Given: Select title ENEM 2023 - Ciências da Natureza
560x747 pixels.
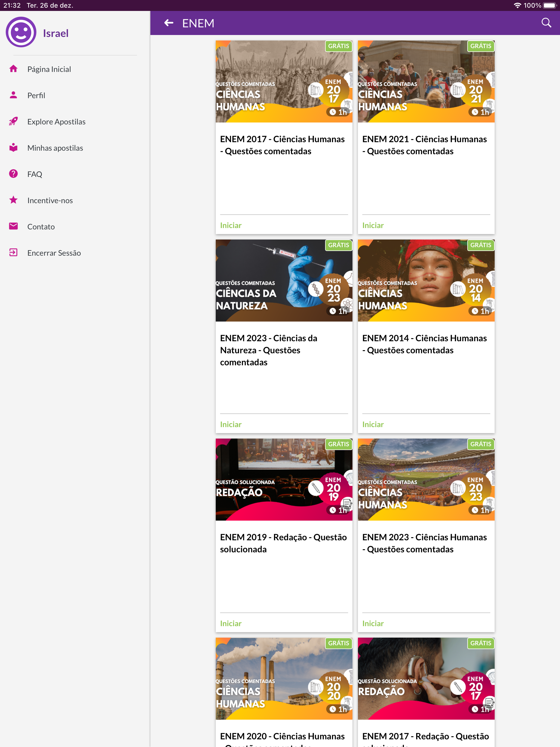Looking at the screenshot, I should point(269,350).
